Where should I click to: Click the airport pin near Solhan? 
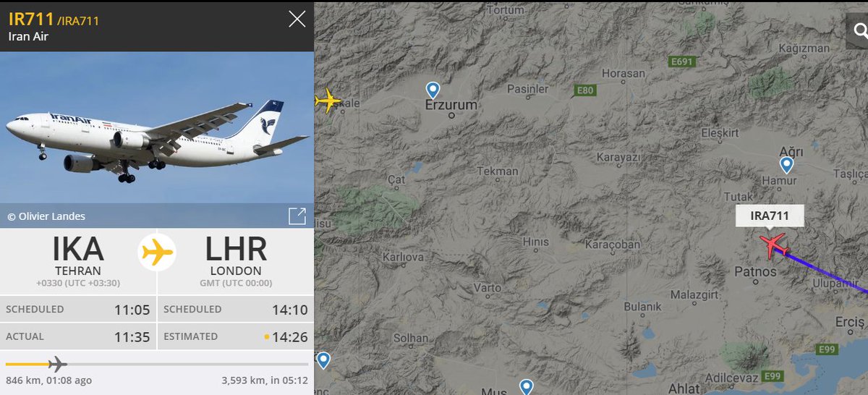[323, 360]
